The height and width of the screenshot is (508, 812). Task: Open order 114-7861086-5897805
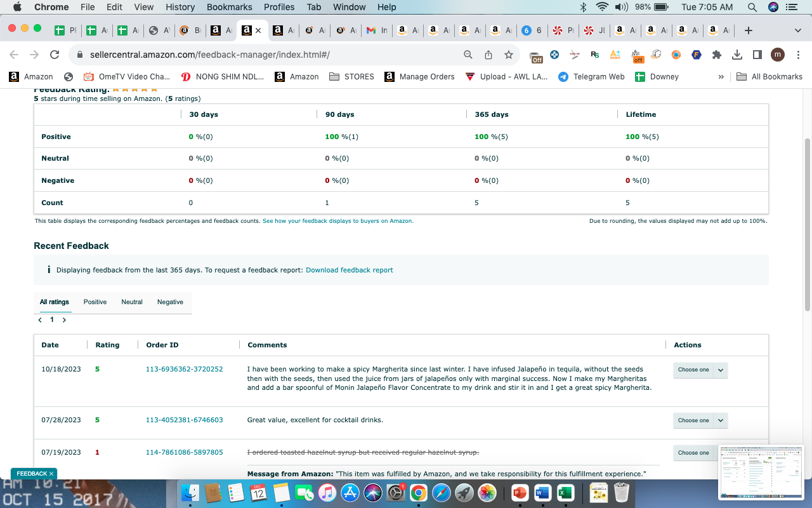(x=185, y=452)
